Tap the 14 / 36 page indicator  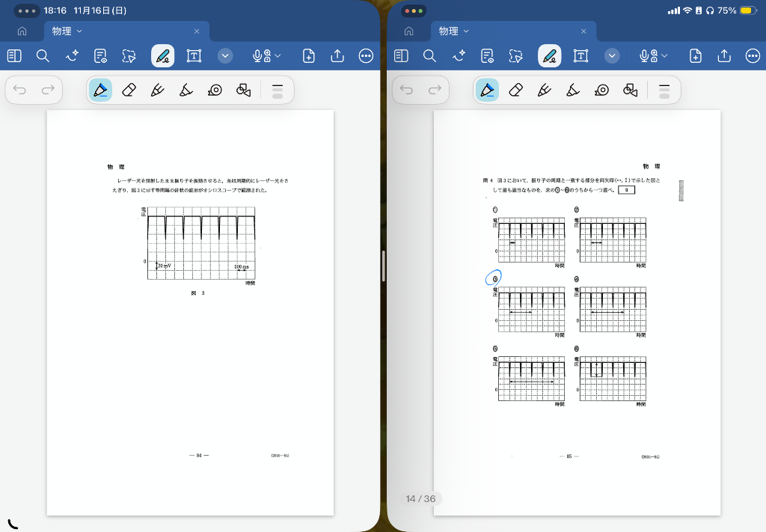[420, 498]
